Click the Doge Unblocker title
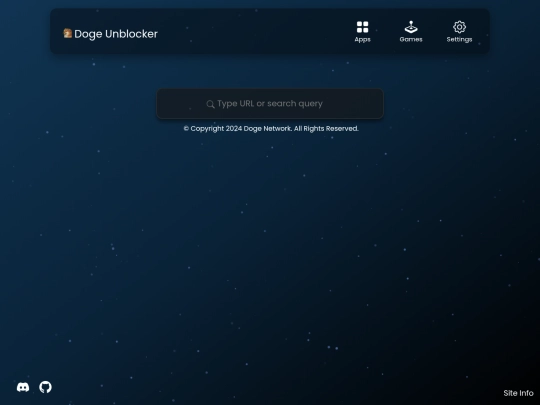Screen dimensions: 540x405 click(x=116, y=34)
